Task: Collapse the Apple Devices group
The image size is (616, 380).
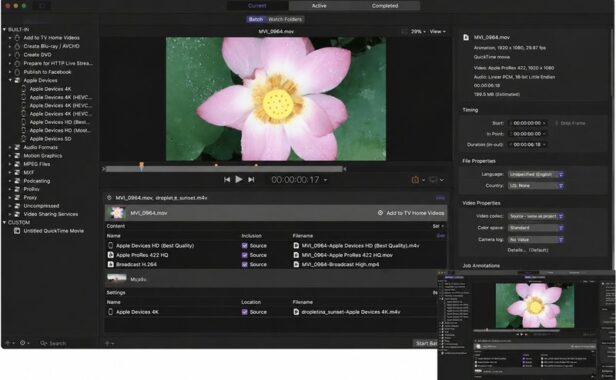Action: 11,80
